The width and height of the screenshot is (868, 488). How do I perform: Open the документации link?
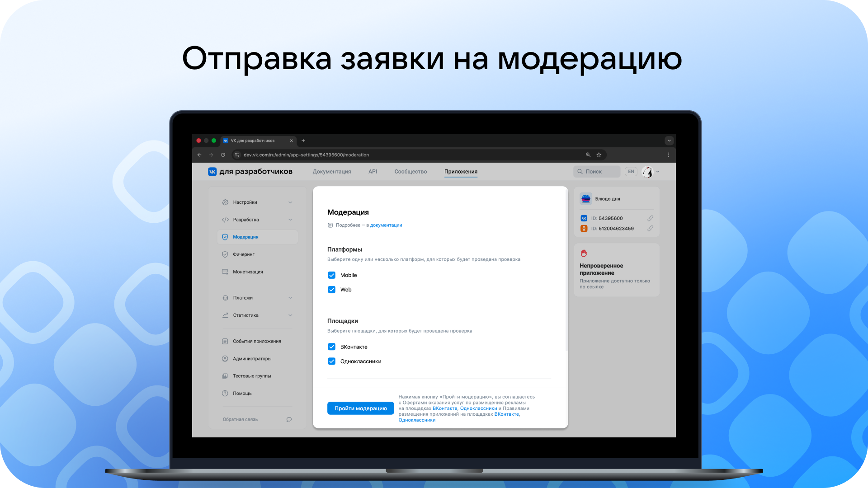click(x=386, y=225)
